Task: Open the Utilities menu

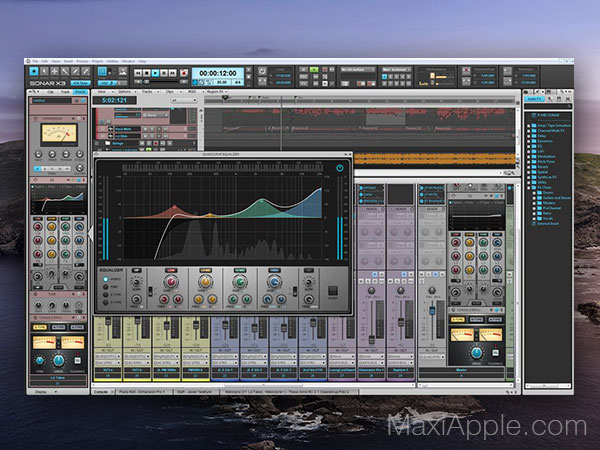Action: 112,61
